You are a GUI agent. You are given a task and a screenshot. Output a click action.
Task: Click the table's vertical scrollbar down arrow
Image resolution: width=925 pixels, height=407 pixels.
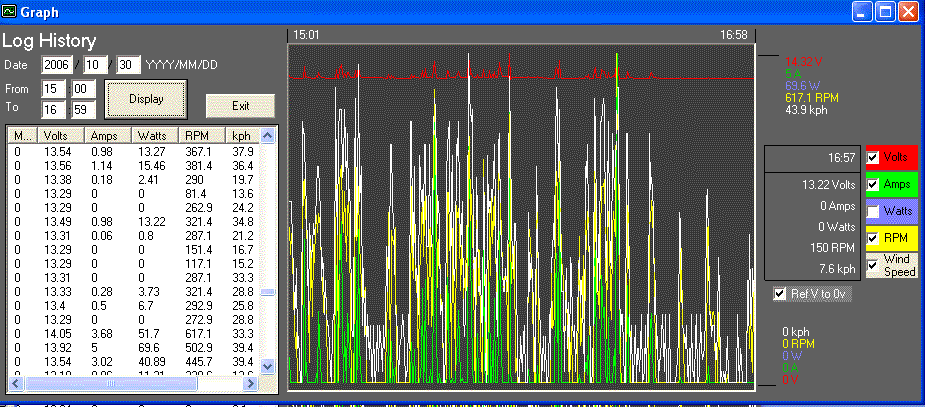[267, 367]
